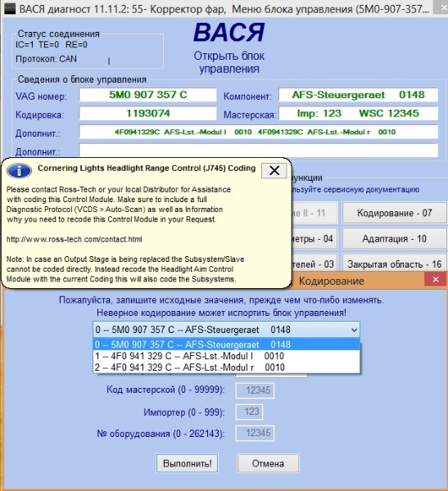This screenshot has width=448, height=491.
Task: Click the 'Импортер (0 - 999):' label
Action: click(x=184, y=412)
